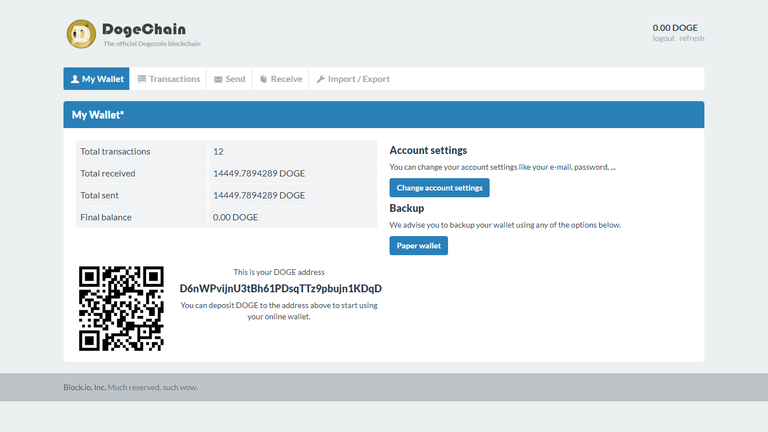
Task: Click 'You can deposit DOGE' instruction text
Action: point(279,311)
